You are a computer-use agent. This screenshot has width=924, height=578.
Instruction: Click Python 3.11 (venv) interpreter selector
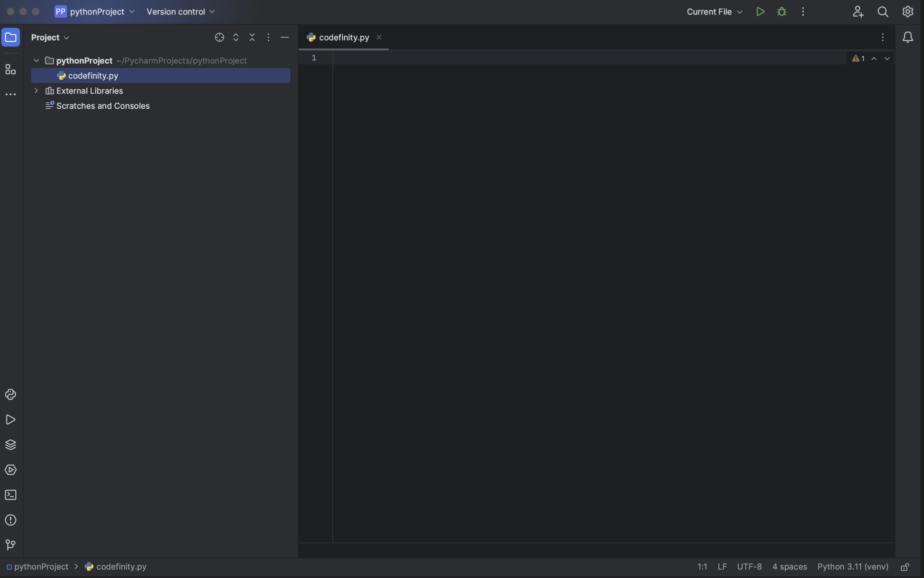pos(853,567)
